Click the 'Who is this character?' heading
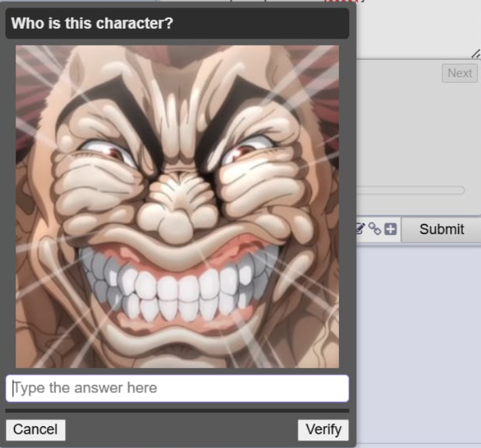The image size is (481, 448). point(92,23)
